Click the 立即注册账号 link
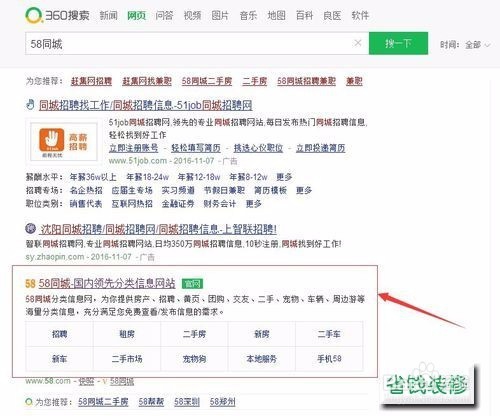Image resolution: width=500 pixels, height=416 pixels. [x=134, y=148]
